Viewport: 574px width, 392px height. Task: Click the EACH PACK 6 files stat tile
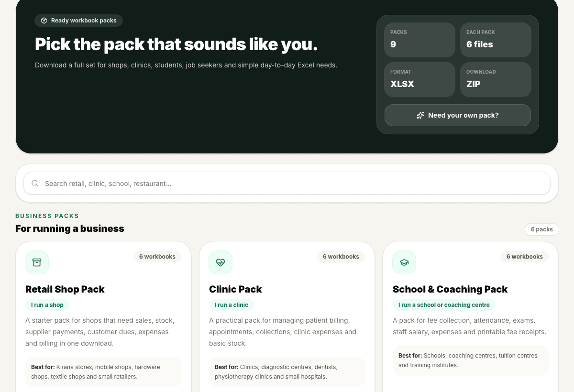point(496,40)
